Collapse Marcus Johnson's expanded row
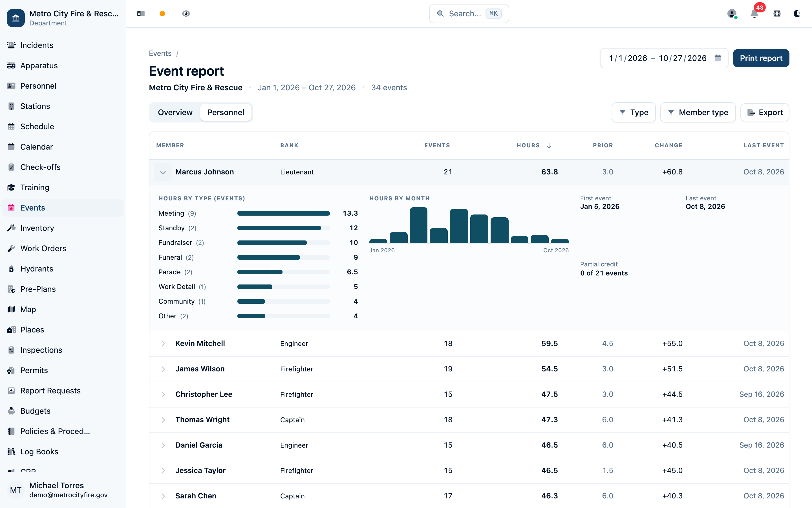Screen dimensions: 812x508 click(x=163, y=172)
